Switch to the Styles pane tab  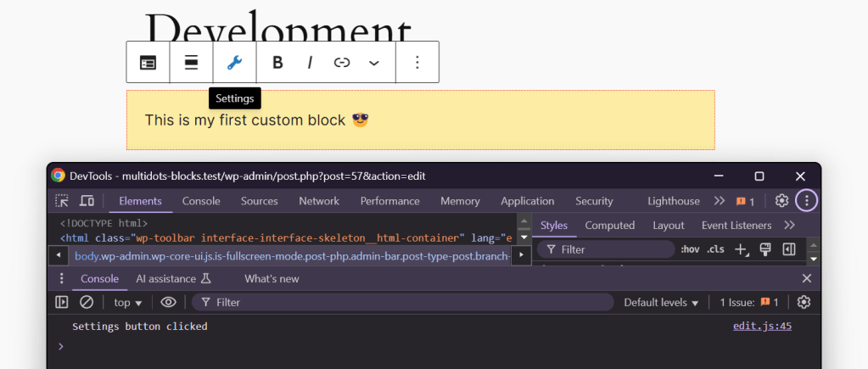point(554,225)
